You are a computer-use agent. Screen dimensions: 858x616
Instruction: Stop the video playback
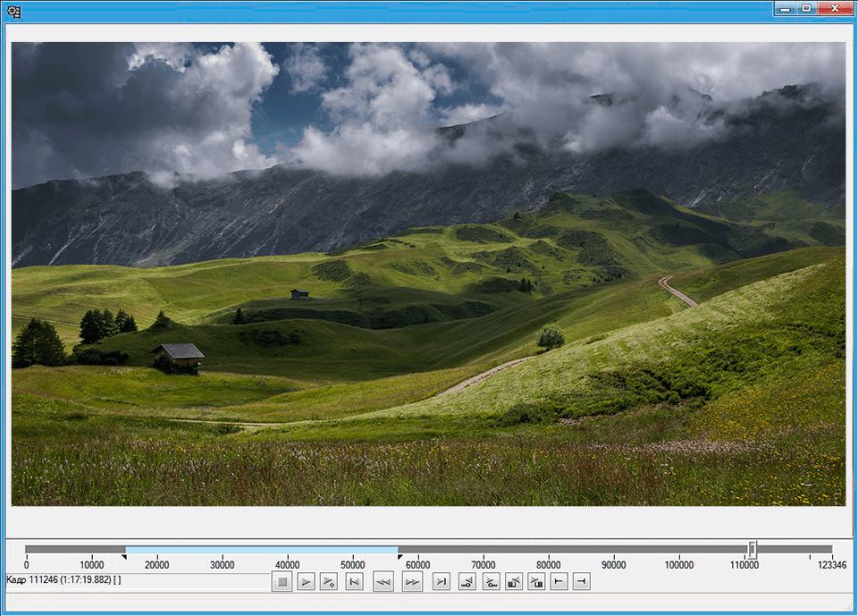click(282, 581)
